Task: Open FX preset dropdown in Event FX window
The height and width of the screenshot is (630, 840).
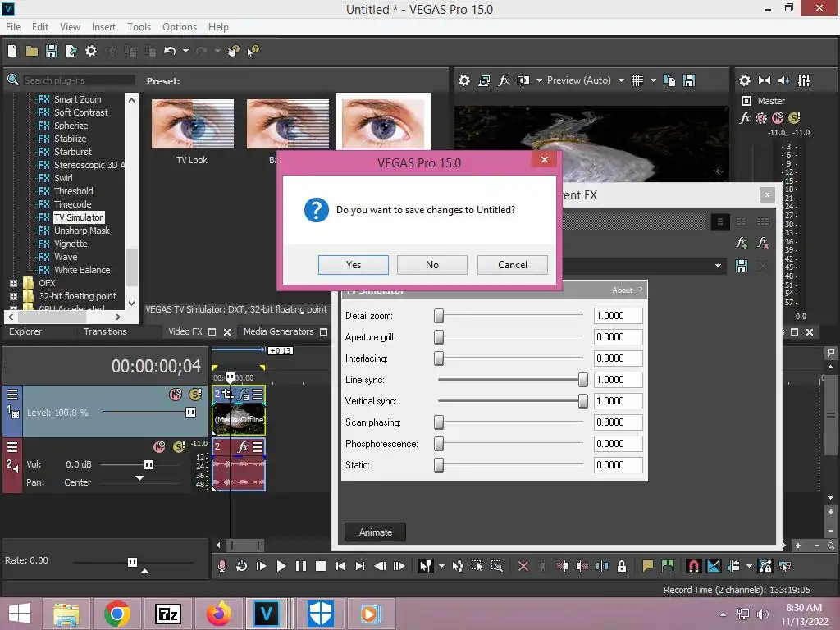Action: click(x=718, y=266)
